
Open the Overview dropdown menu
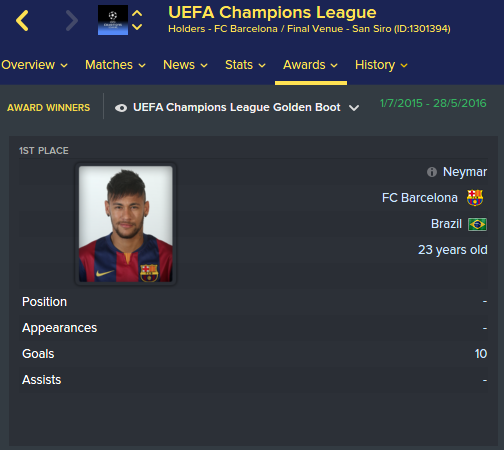click(x=34, y=65)
